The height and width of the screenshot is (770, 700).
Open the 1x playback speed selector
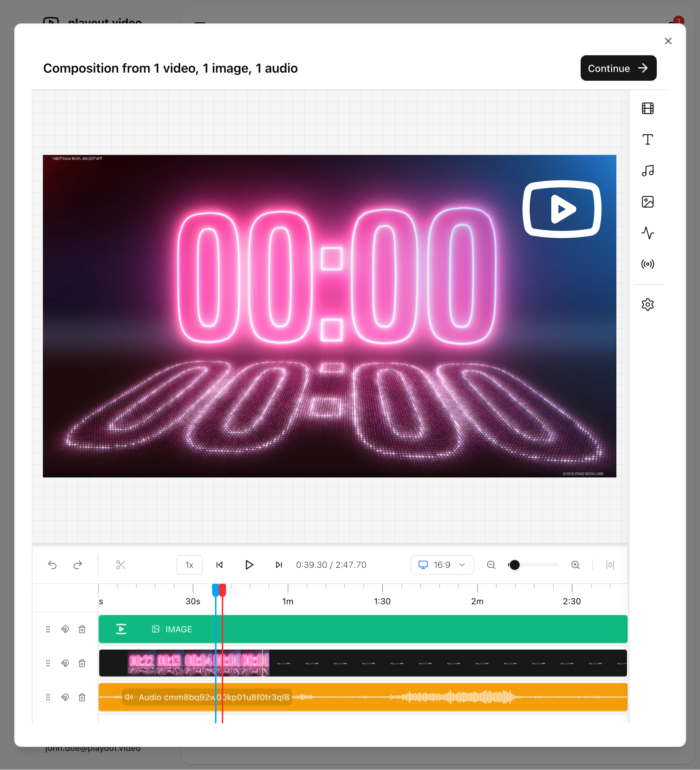point(189,565)
